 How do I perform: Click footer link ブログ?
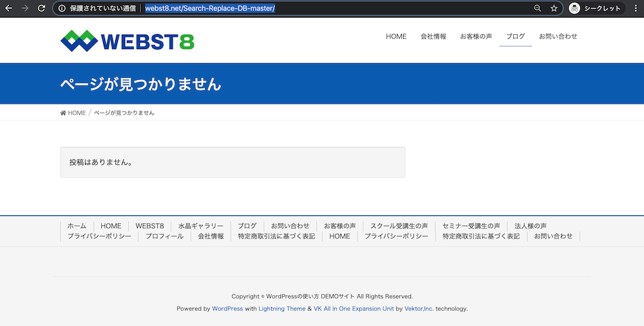247,225
